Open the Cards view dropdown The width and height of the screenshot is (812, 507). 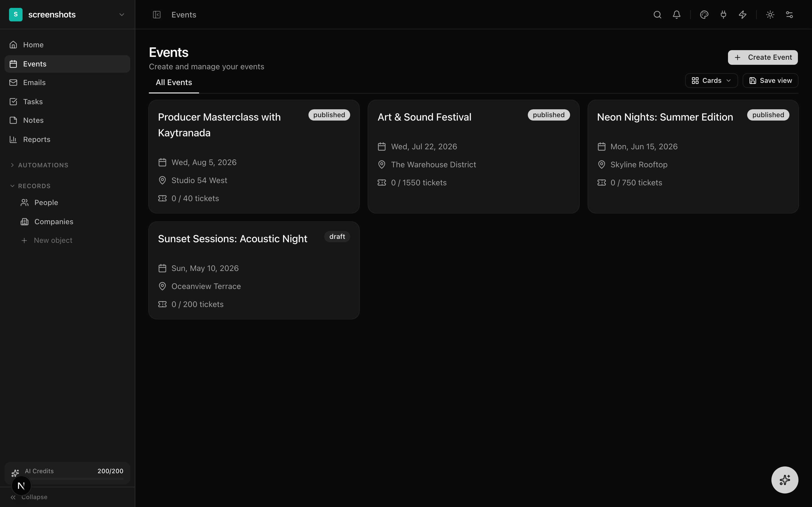711,81
